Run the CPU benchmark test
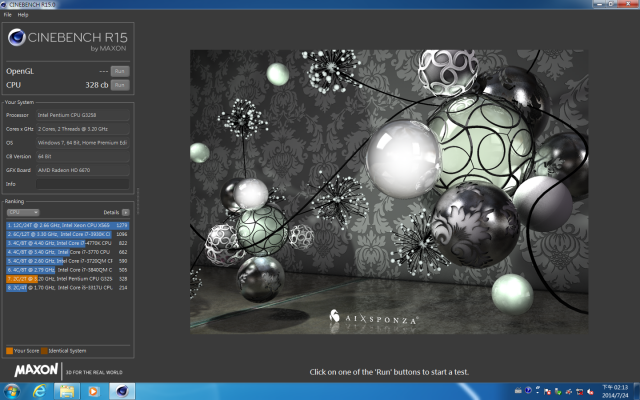 pyautogui.click(x=119, y=85)
